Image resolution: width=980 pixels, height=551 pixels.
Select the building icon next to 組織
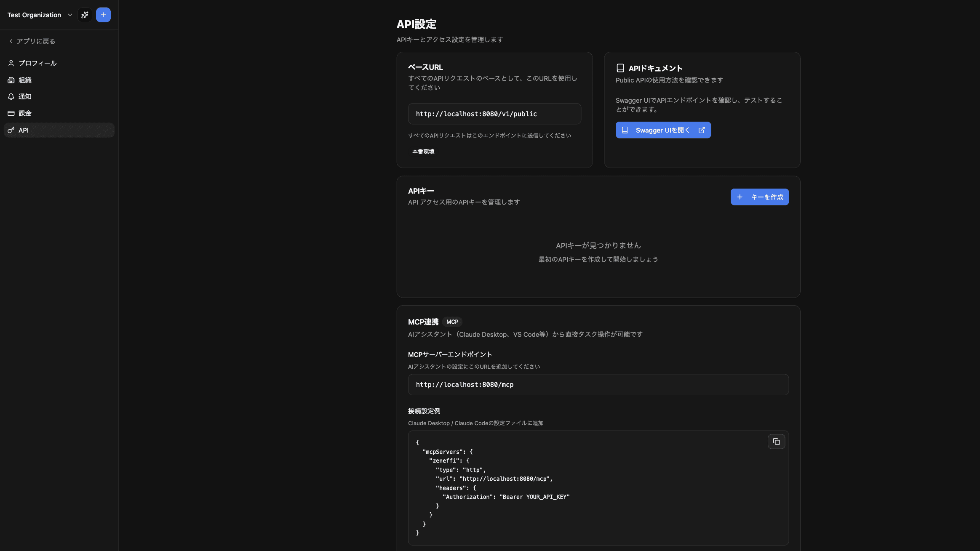tap(11, 80)
